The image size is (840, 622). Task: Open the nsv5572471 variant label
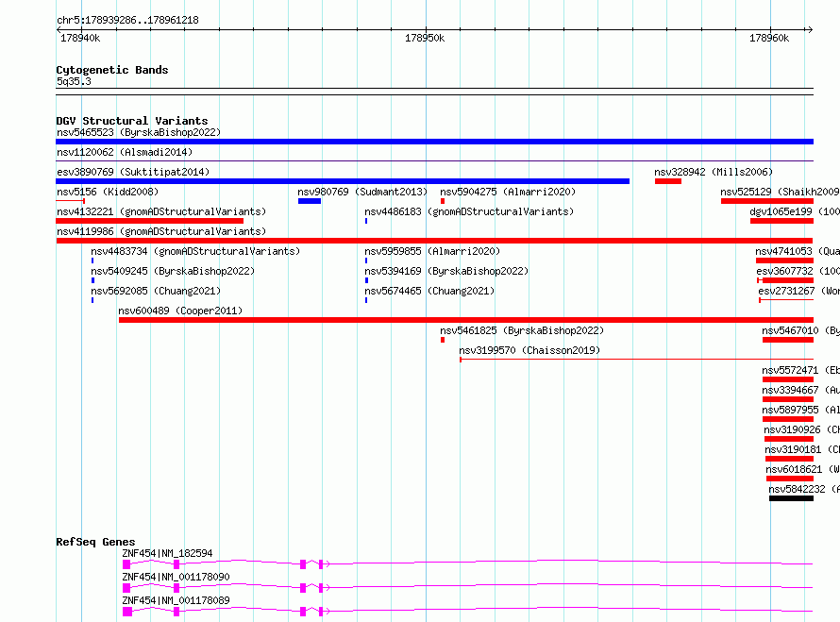(x=801, y=370)
